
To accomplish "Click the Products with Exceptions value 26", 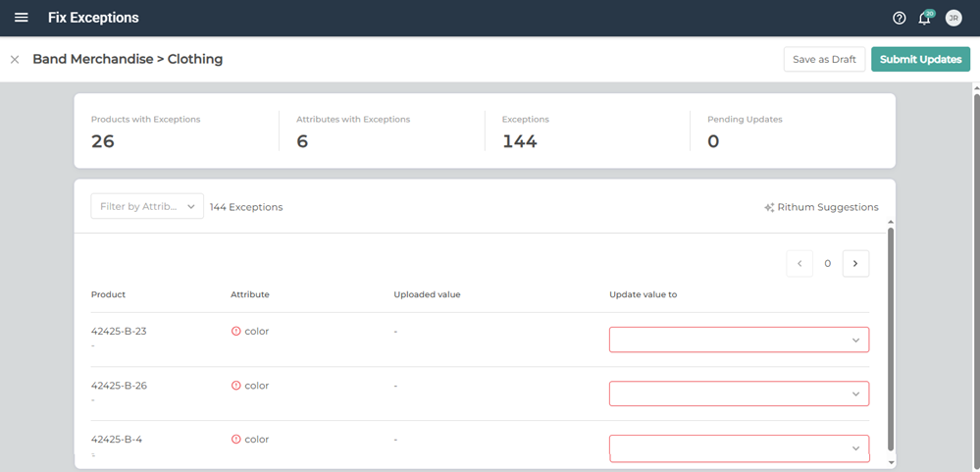I will tap(102, 142).
